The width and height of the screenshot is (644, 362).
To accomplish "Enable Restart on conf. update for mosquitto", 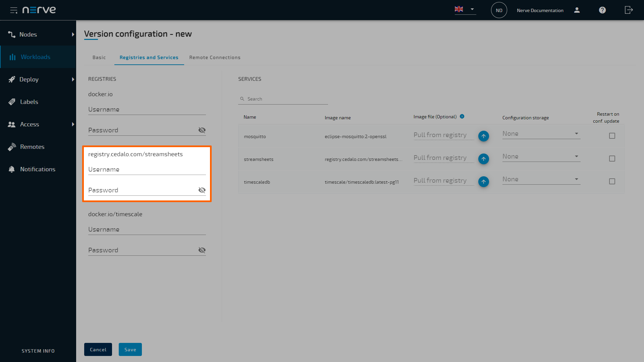I will [x=612, y=136].
